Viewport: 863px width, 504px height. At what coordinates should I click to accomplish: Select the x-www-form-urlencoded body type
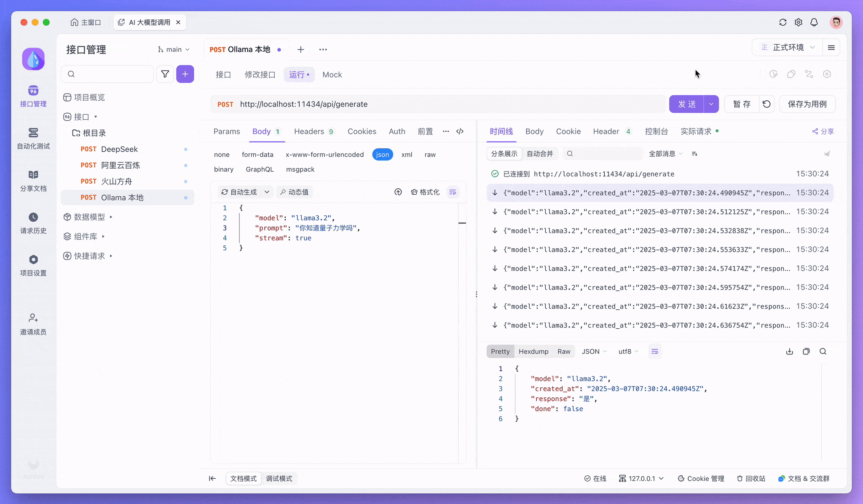tap(324, 155)
